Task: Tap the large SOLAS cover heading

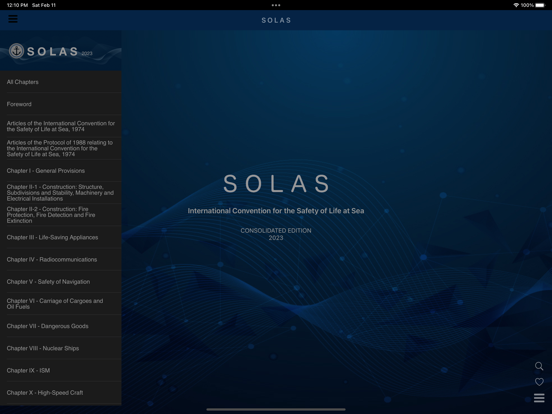Action: click(x=276, y=184)
